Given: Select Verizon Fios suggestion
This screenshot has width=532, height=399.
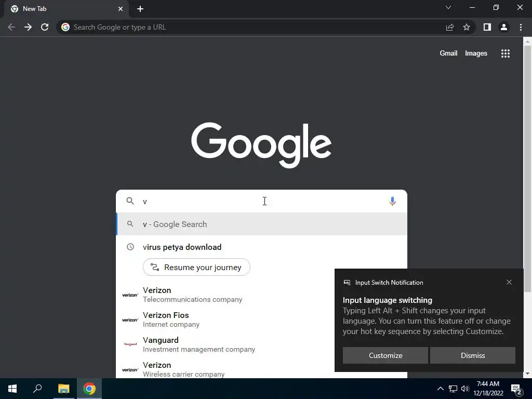Looking at the screenshot, I should click(x=225, y=320).
